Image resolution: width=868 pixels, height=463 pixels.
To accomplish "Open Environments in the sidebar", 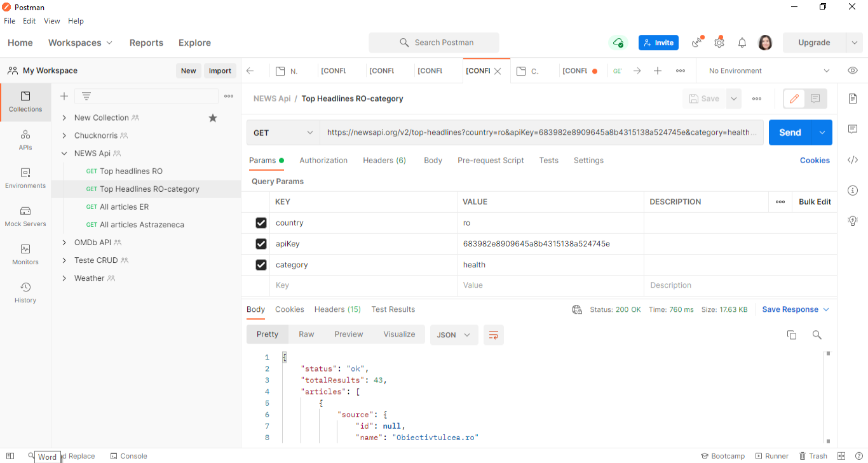I will [25, 178].
